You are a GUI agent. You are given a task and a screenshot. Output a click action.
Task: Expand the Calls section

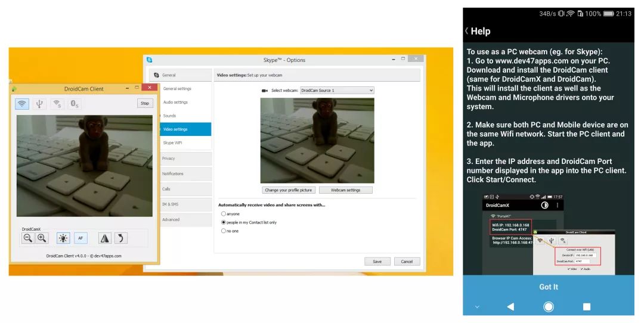(185, 189)
